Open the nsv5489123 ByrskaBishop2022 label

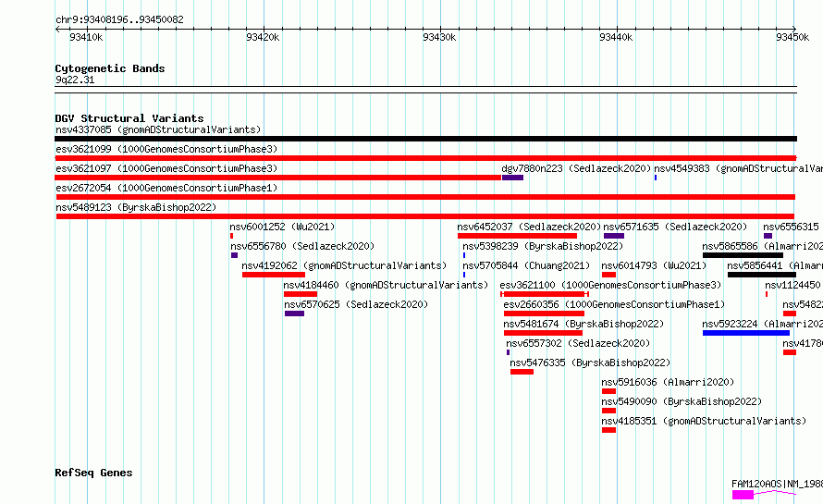(x=136, y=207)
